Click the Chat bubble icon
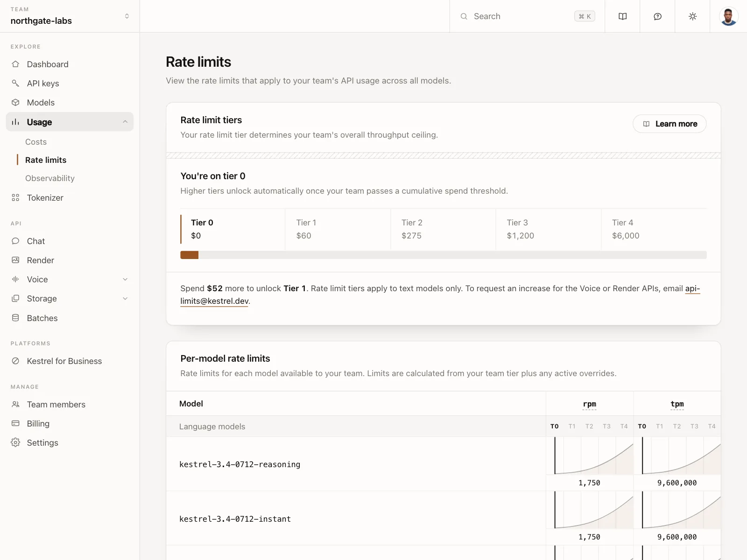 click(15, 241)
